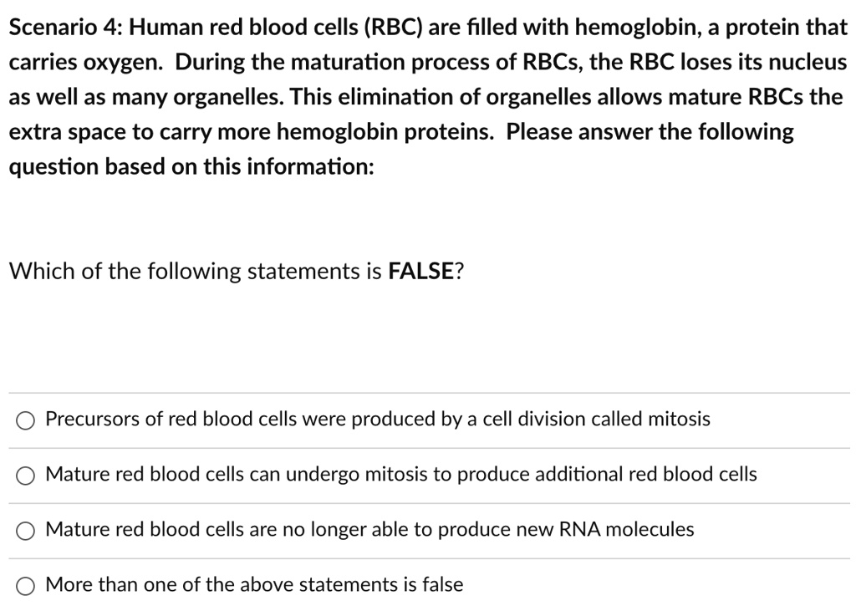Click the mitosis precursor answer text
The image size is (856, 616).
click(x=378, y=419)
